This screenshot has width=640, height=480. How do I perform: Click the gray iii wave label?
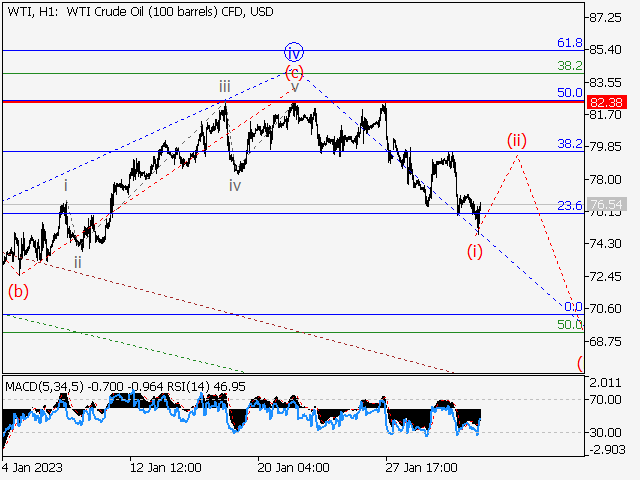coord(224,87)
